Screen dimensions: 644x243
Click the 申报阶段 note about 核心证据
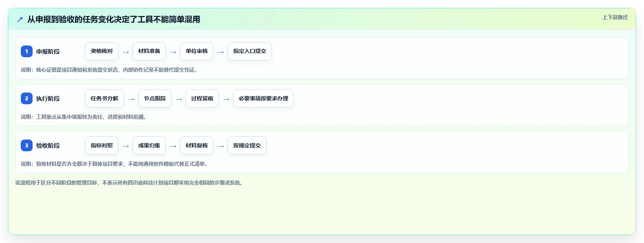[109, 70]
